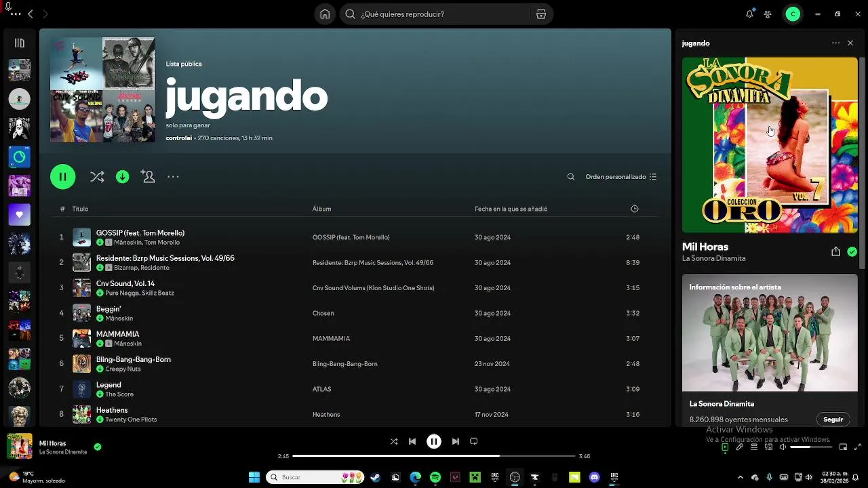Sort by Título column header
The image size is (868, 488).
pyautogui.click(x=80, y=209)
